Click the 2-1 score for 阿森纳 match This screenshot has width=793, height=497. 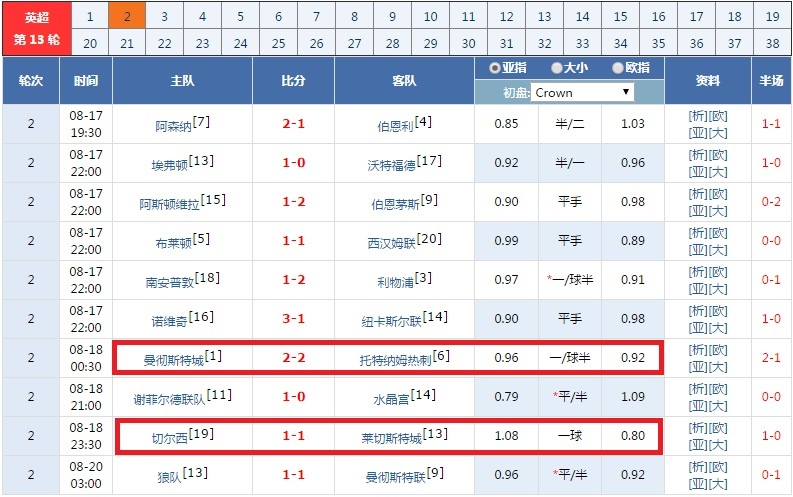pyautogui.click(x=293, y=123)
